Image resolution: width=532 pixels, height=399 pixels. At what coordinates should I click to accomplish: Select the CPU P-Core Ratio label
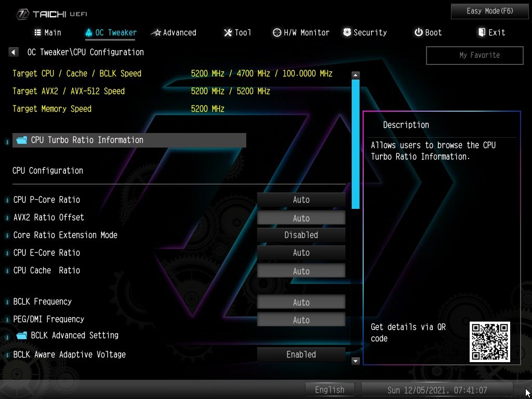[x=47, y=200]
